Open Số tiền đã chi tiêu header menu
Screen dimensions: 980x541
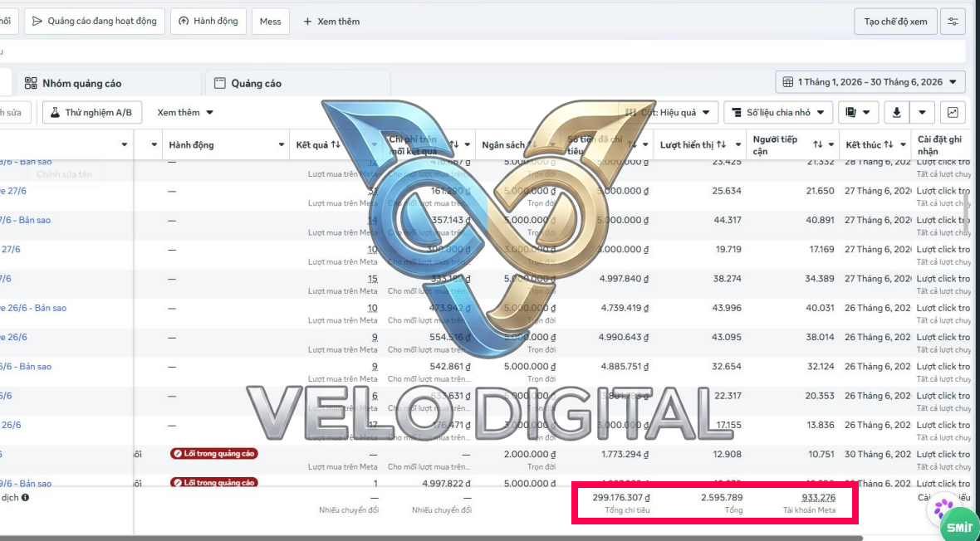(x=645, y=145)
